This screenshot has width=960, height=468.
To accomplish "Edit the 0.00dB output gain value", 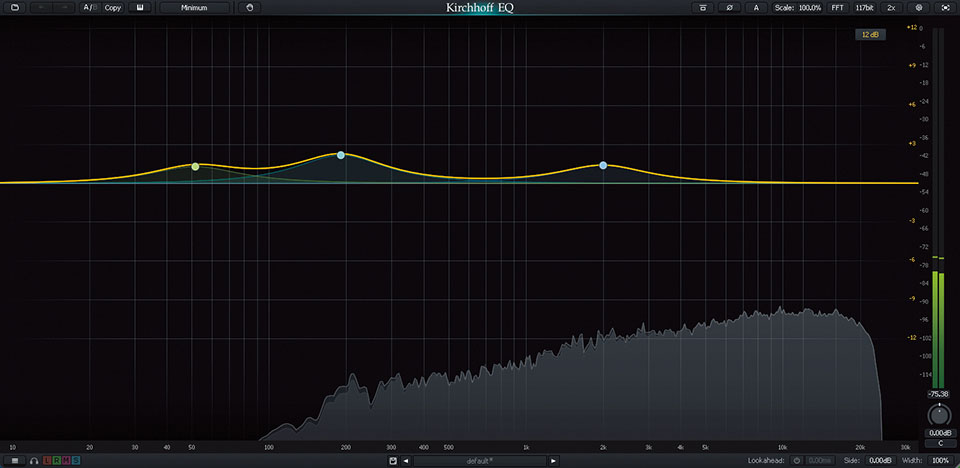I will tap(938, 433).
